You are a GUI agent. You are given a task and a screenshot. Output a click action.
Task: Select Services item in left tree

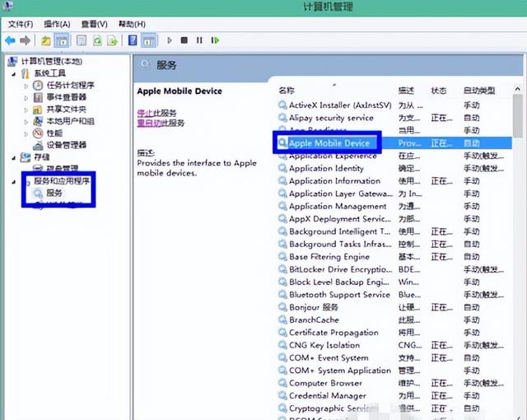54,193
